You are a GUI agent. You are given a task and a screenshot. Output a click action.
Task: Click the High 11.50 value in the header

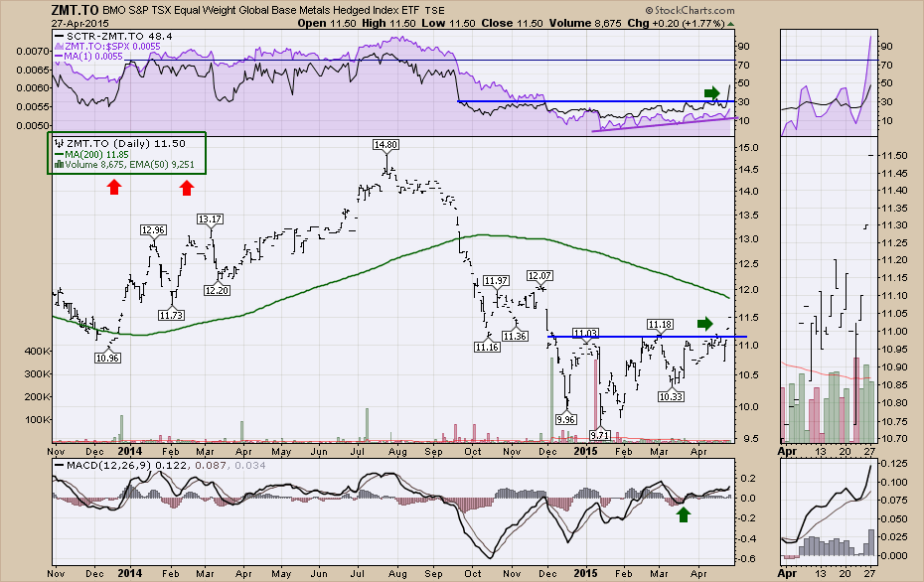click(388, 24)
